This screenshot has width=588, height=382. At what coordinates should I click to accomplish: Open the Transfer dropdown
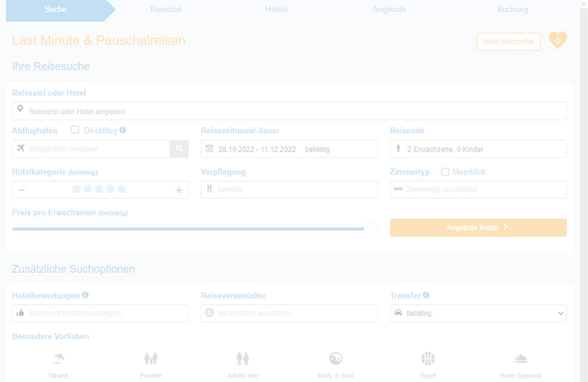478,313
